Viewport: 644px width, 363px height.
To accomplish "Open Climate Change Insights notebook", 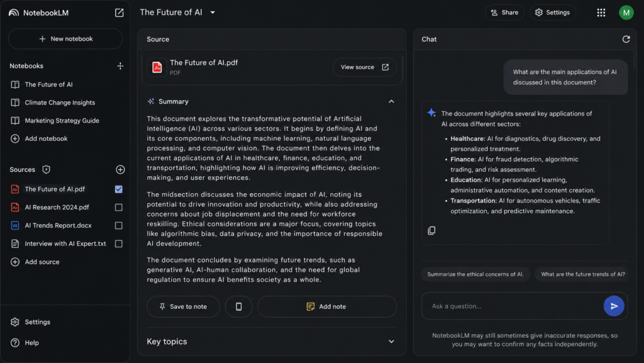I will pyautogui.click(x=60, y=103).
